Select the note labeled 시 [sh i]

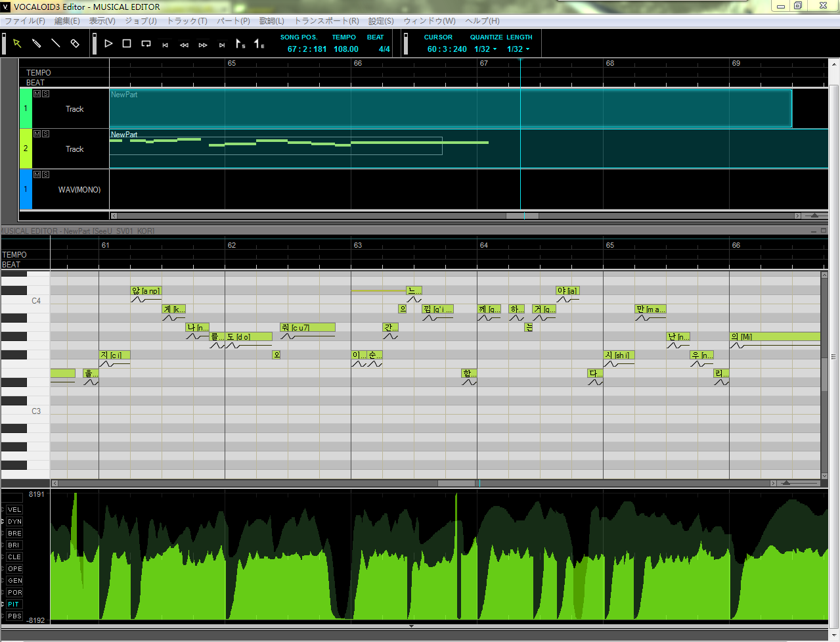pyautogui.click(x=619, y=355)
